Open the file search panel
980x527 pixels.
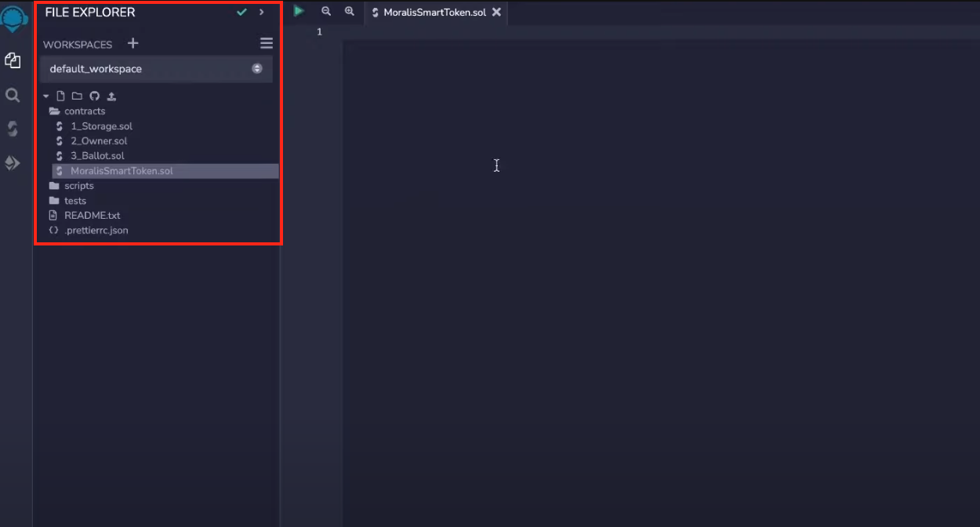point(13,94)
